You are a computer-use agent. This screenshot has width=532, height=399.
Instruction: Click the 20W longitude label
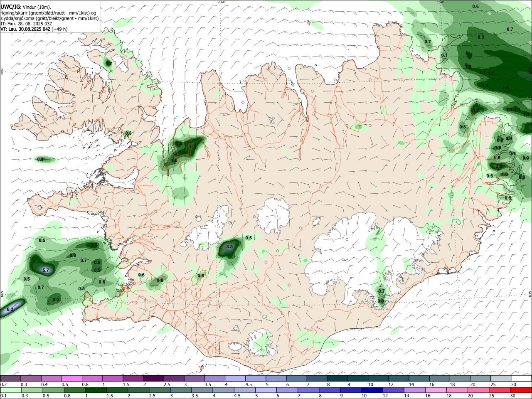[221, 2]
